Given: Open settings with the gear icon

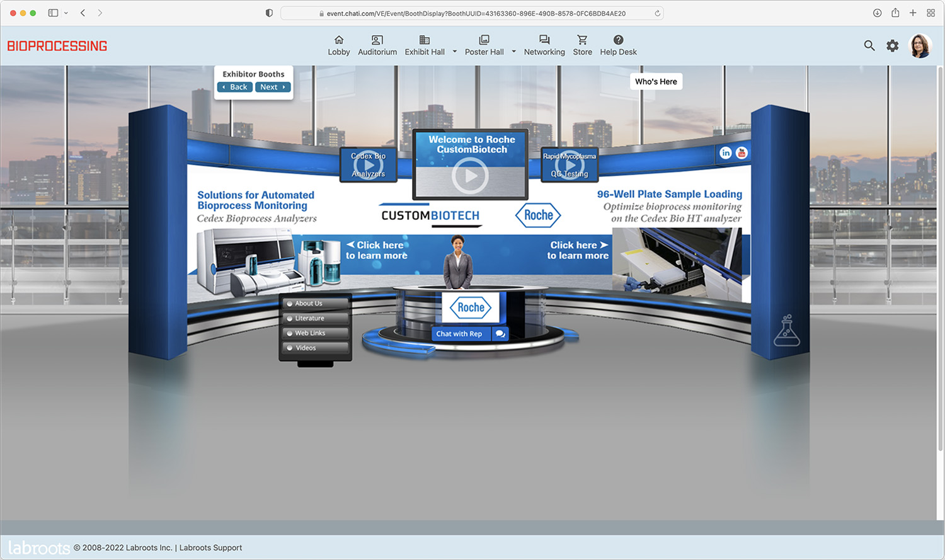Looking at the screenshot, I should (893, 45).
